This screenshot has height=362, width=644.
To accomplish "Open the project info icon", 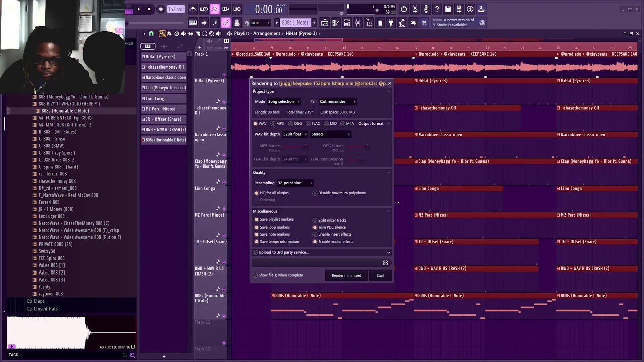I will (x=470, y=9).
